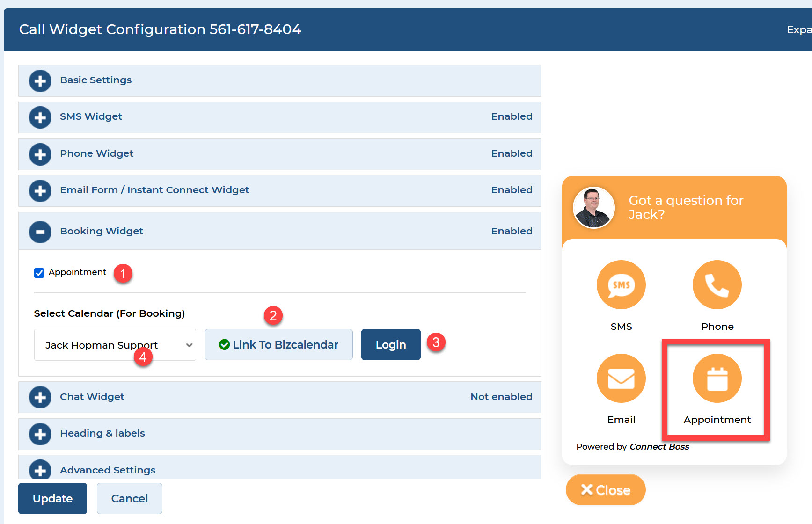
Task: Close the widget preview with Close button
Action: pos(606,490)
